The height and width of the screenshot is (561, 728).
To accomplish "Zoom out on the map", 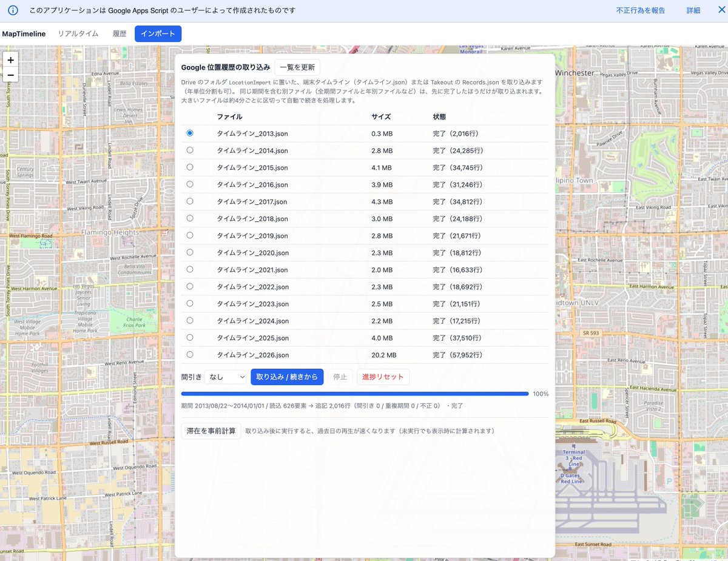I will coord(11,75).
